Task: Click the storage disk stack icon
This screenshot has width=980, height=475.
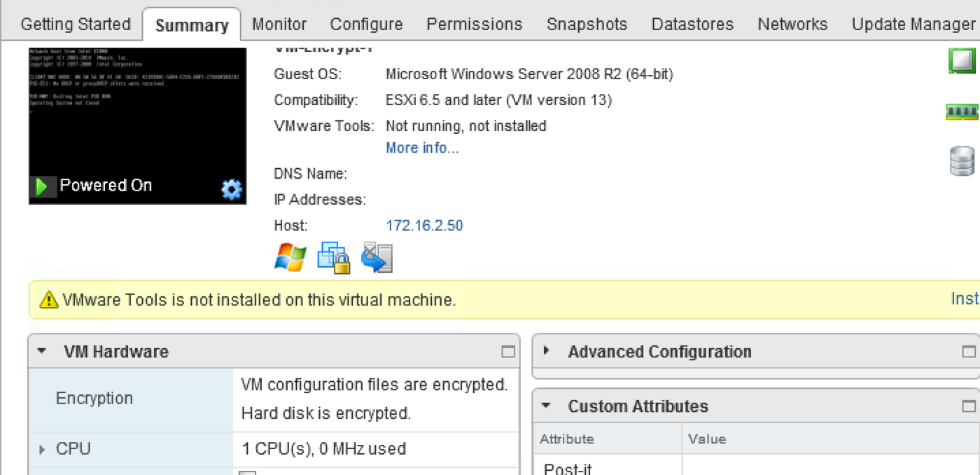Action: click(x=962, y=160)
